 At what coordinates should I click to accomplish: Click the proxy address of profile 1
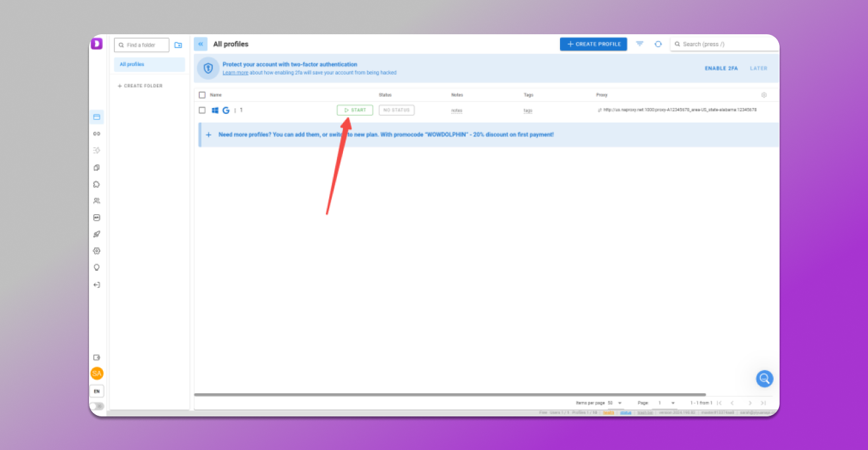tap(679, 110)
